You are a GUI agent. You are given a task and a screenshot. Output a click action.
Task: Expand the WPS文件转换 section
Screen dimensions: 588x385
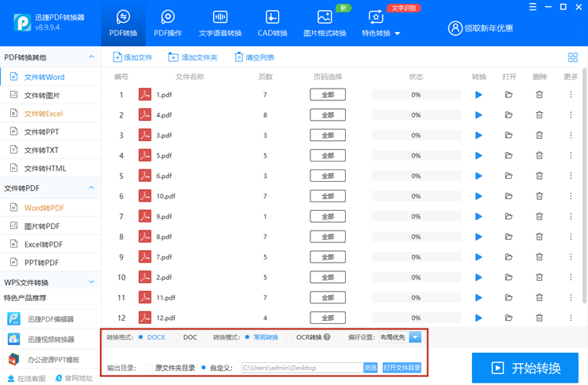coord(91,282)
